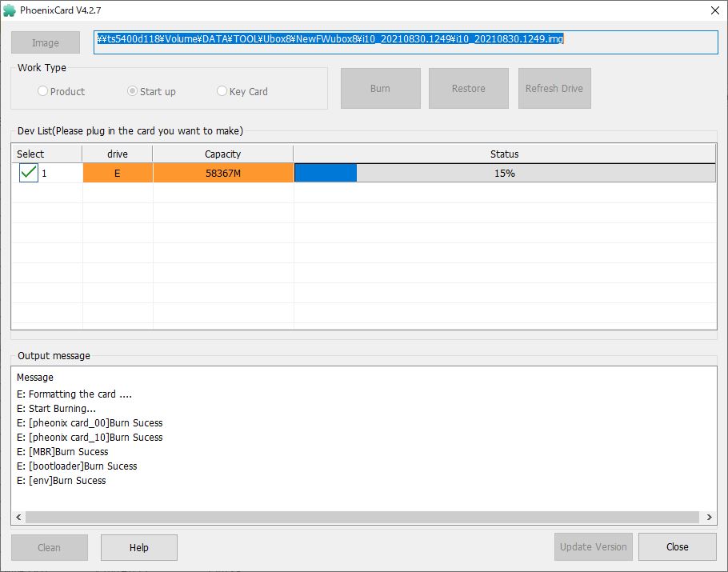Click the Status column header
Screen dimensions: 728x572
coord(504,154)
